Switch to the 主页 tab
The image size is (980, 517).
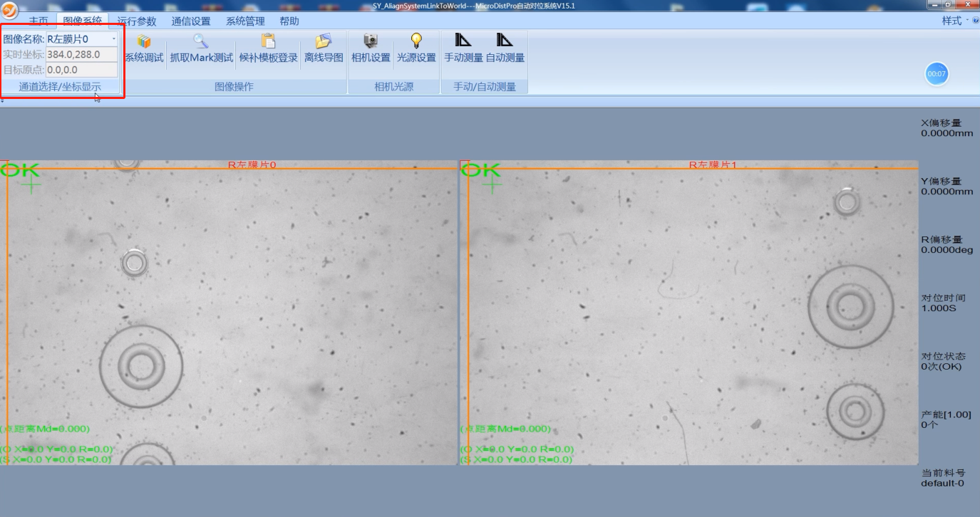tap(38, 21)
